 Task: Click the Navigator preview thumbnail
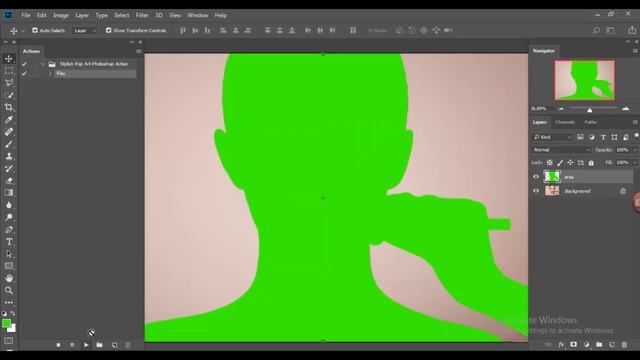(x=584, y=80)
